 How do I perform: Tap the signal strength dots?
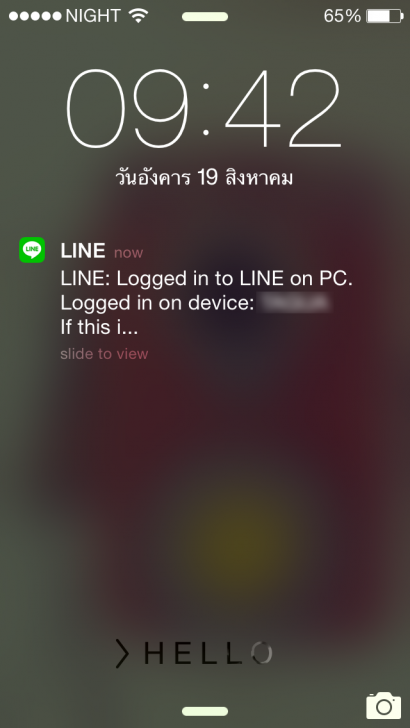[35, 17]
